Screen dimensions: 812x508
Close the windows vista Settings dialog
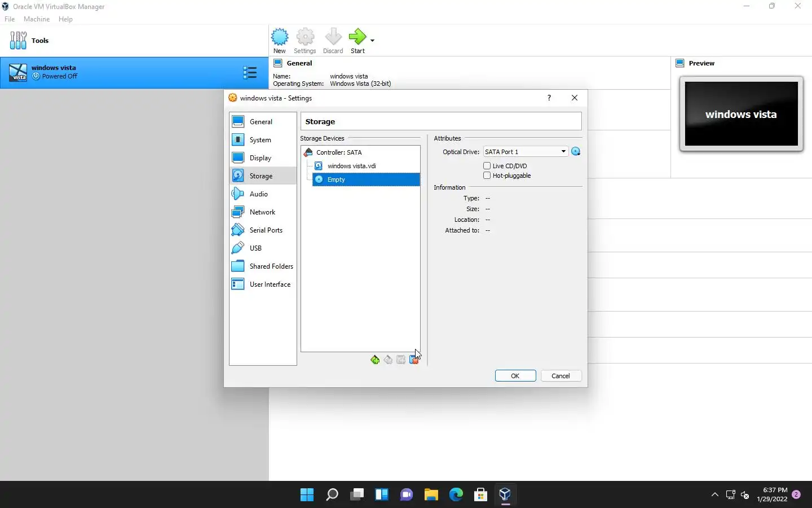575,98
